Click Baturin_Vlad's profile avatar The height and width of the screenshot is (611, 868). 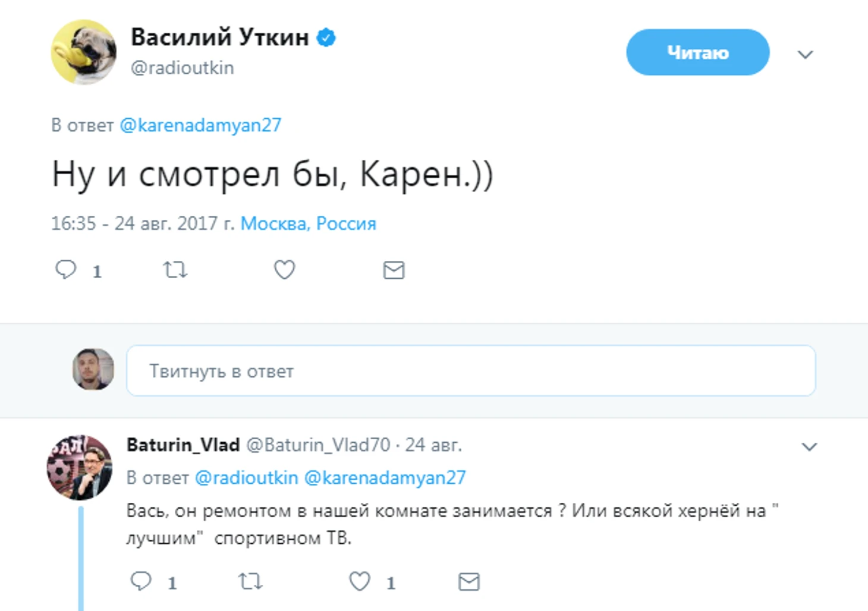click(x=80, y=467)
